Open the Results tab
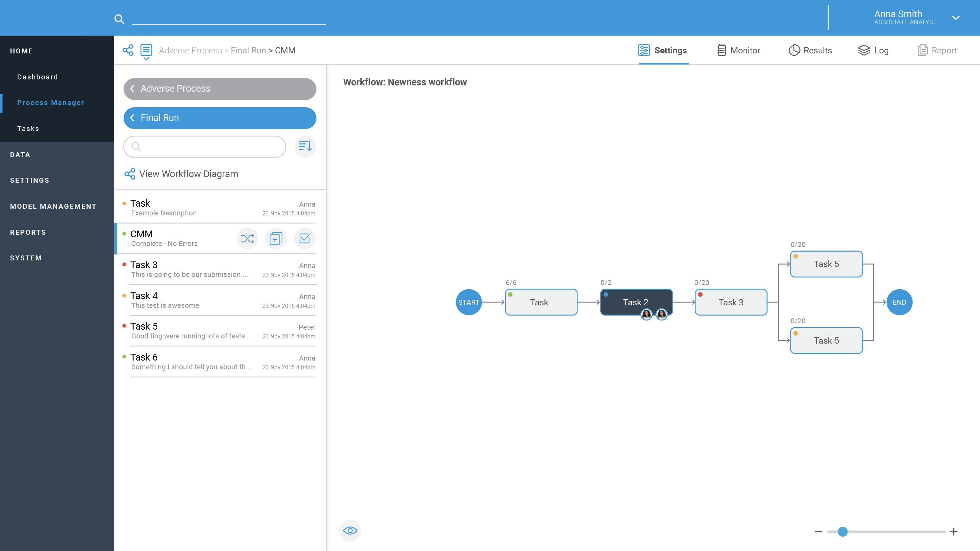 click(x=810, y=50)
